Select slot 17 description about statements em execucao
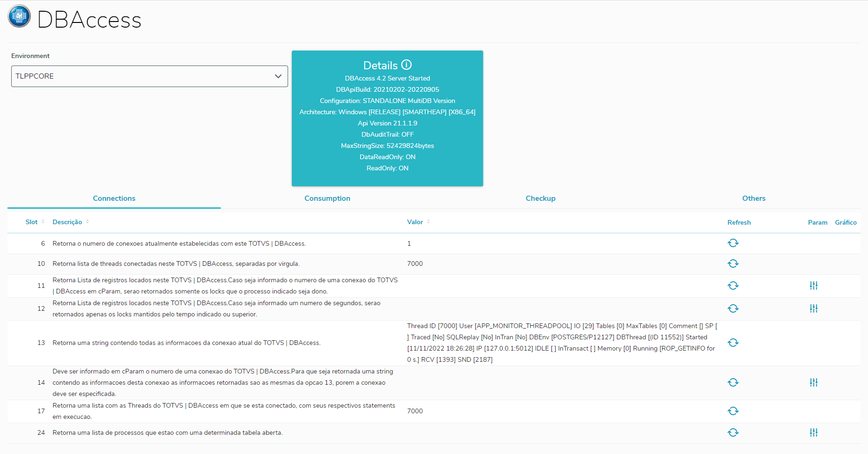The width and height of the screenshot is (868, 454). tap(224, 411)
